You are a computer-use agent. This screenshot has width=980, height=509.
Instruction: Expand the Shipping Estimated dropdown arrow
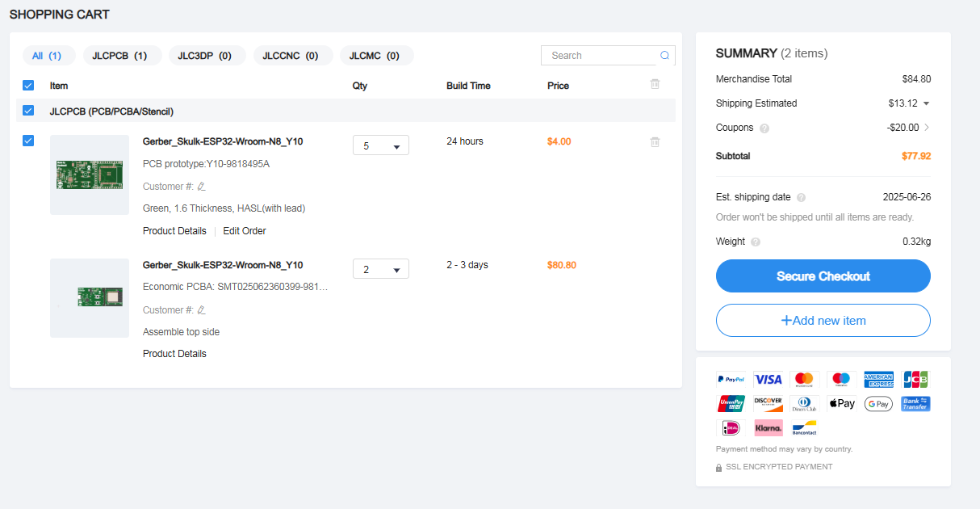(926, 103)
